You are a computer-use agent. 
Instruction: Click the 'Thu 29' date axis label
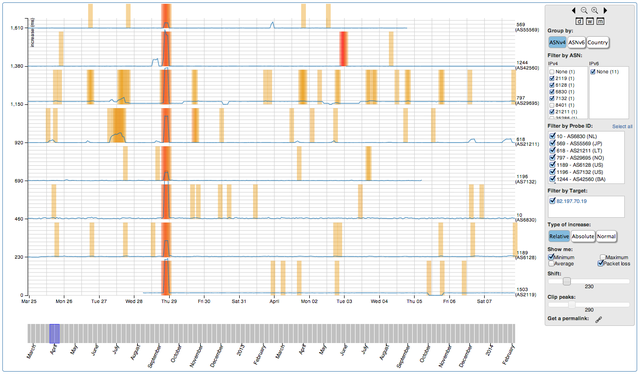coord(169,301)
